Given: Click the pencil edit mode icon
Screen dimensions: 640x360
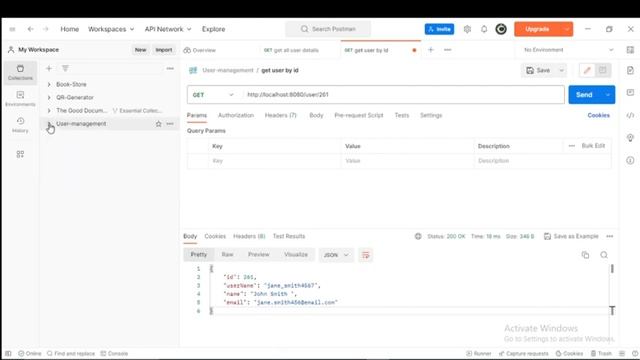Looking at the screenshot, I should [x=587, y=71].
